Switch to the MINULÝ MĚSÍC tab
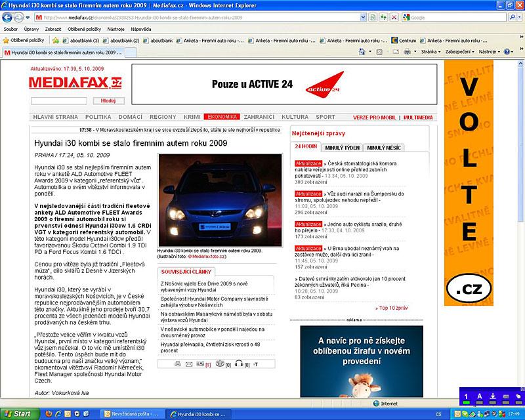525x420 pixels. (x=384, y=148)
